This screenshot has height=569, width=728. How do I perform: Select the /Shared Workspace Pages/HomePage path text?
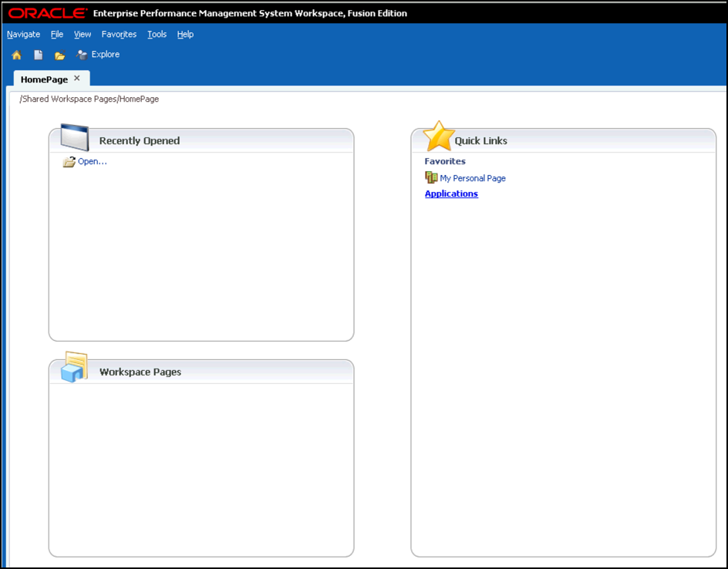point(89,99)
